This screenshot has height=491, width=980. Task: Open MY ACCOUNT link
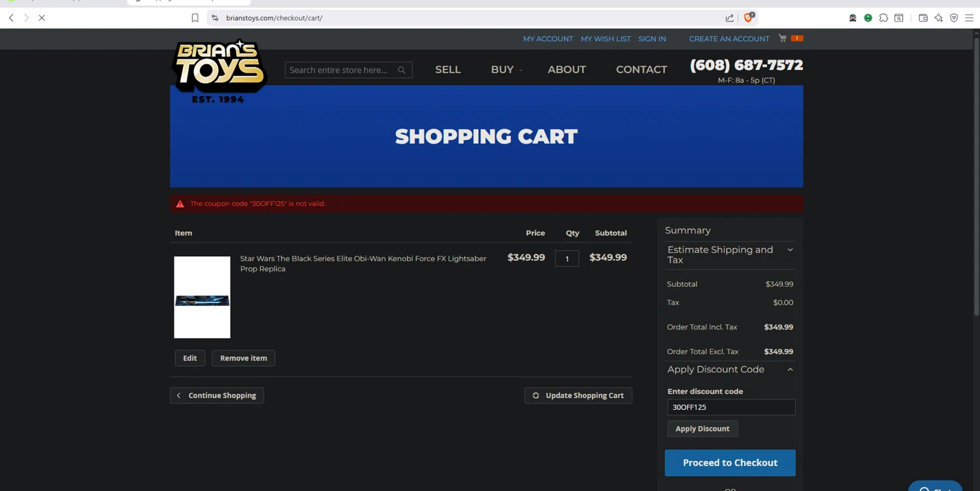pos(548,39)
